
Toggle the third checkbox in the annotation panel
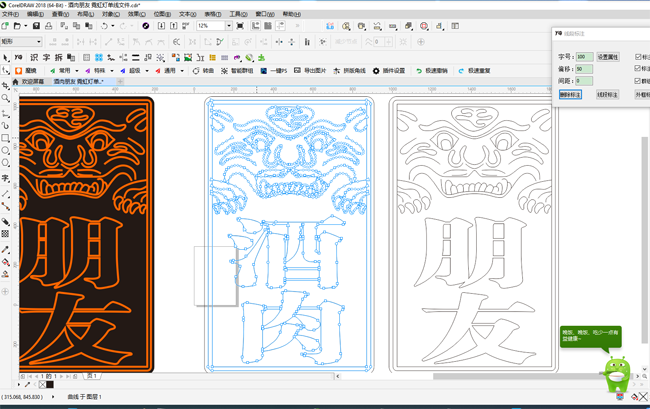click(x=638, y=81)
